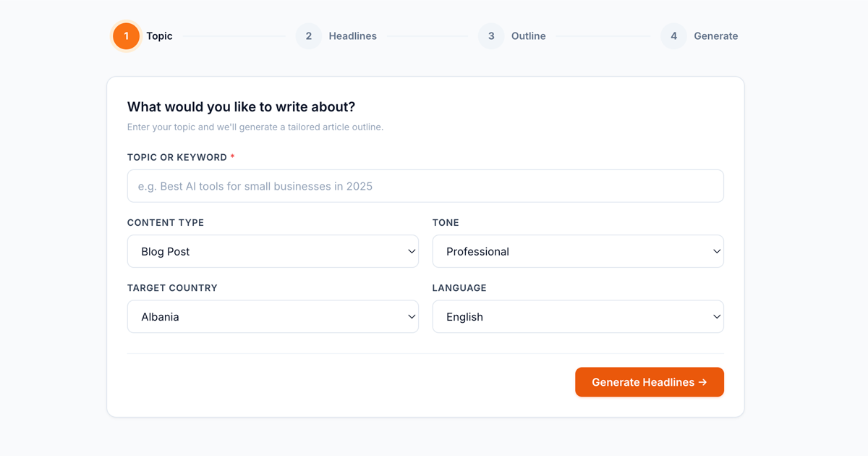Screen dimensions: 868x456
Task: Jump to the Generate step label
Action: pyautogui.click(x=715, y=36)
